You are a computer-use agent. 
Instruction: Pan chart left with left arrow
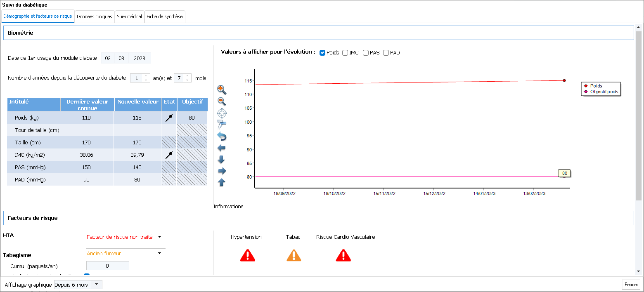tap(222, 148)
